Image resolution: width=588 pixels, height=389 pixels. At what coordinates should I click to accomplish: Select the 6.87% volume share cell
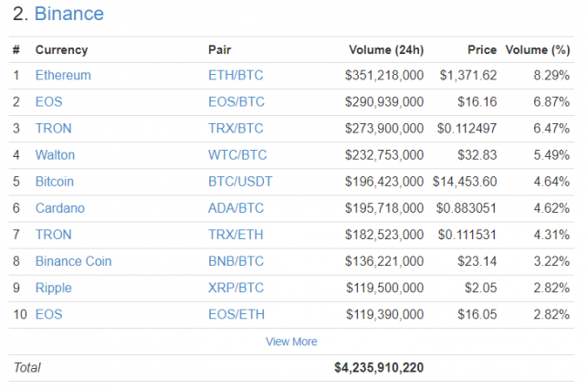pyautogui.click(x=551, y=102)
